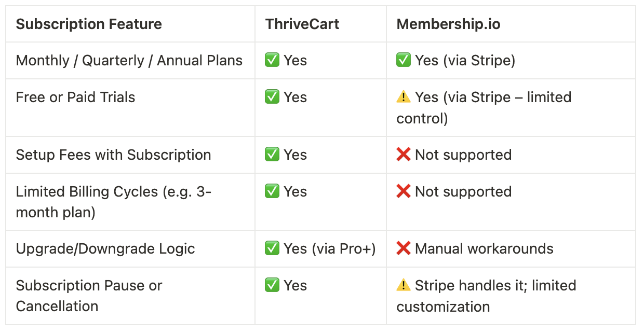Click the 'Free or Paid Trials' row label

[76, 97]
